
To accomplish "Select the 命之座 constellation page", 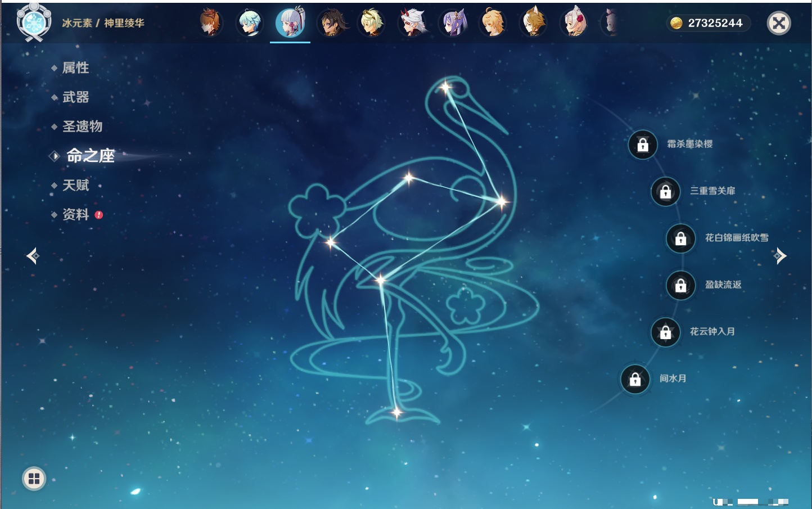I will (91, 156).
